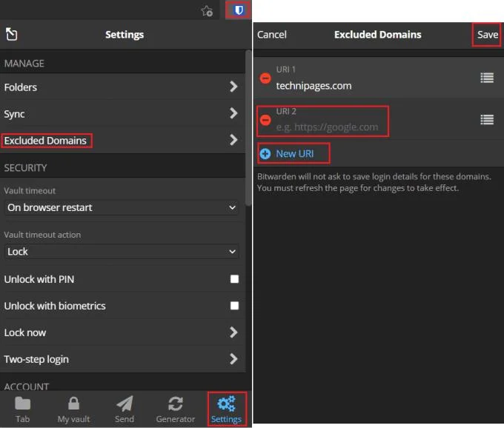The image size is (504, 428).
Task: Open the Vault timeout dropdown
Action: (122, 207)
